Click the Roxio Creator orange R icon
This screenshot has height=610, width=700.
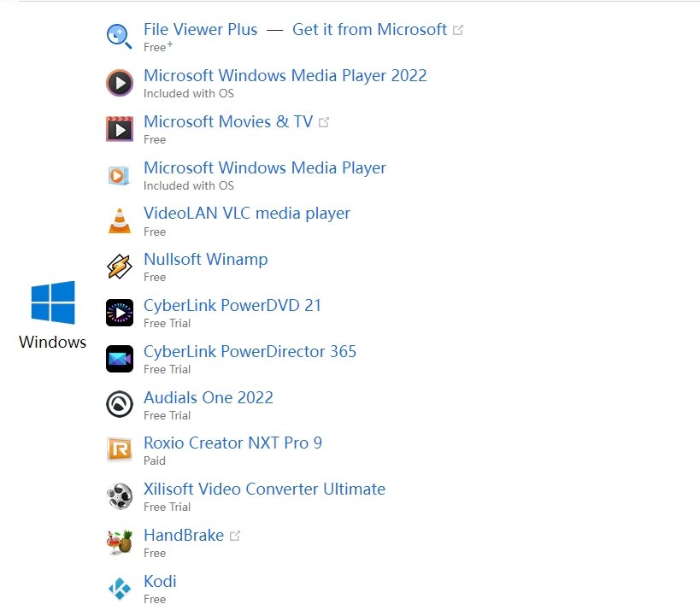(x=119, y=449)
